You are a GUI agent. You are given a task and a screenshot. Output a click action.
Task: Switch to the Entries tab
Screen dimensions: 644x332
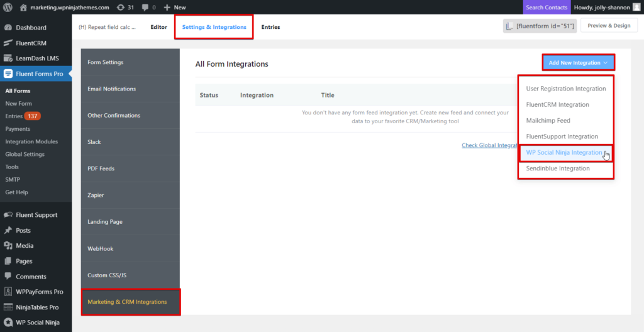pyautogui.click(x=270, y=27)
